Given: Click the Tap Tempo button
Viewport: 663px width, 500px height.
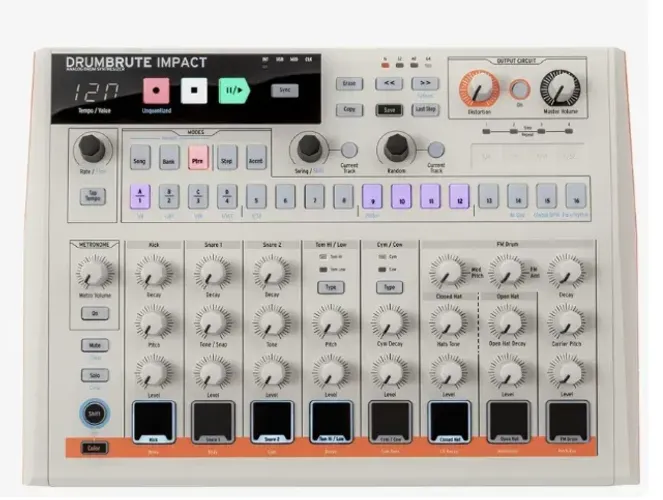Looking at the screenshot, I should 93,196.
